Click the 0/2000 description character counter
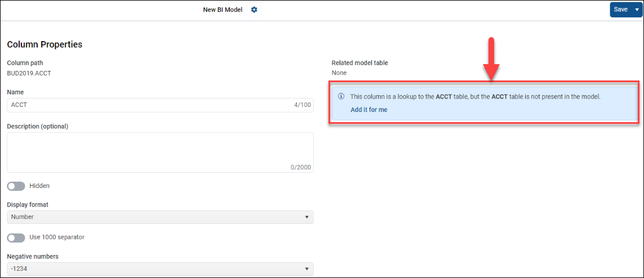Image resolution: width=644 pixels, height=278 pixels. click(x=300, y=167)
